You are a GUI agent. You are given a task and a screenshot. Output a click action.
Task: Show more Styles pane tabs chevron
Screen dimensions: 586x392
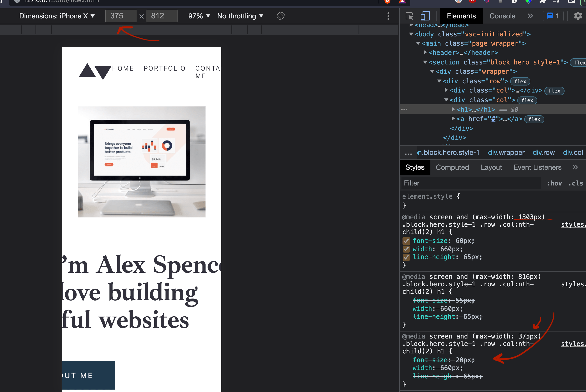pyautogui.click(x=575, y=167)
